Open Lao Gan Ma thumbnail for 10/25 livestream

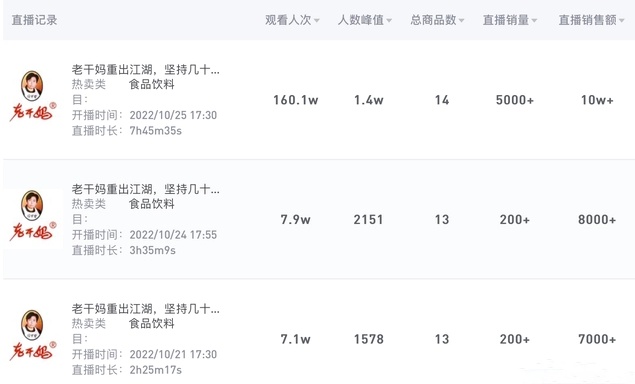tap(33, 96)
